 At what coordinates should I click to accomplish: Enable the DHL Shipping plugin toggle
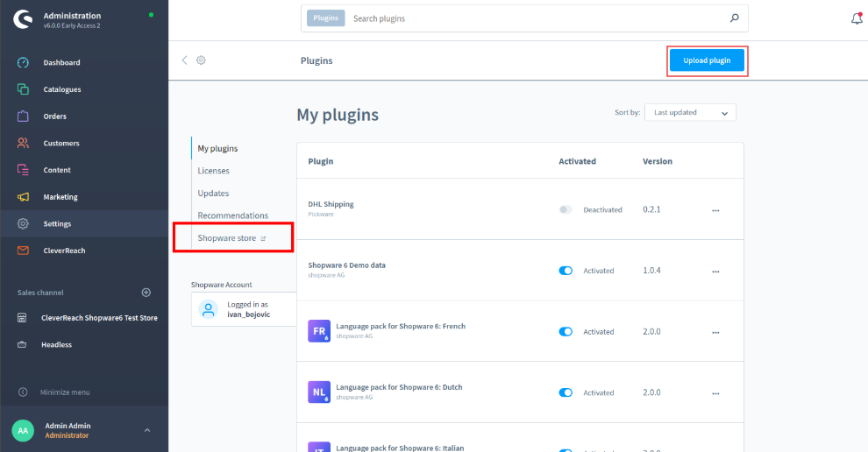[566, 210]
